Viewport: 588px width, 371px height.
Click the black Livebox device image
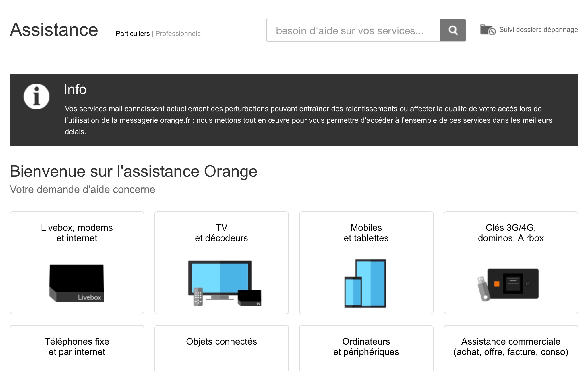point(77,283)
